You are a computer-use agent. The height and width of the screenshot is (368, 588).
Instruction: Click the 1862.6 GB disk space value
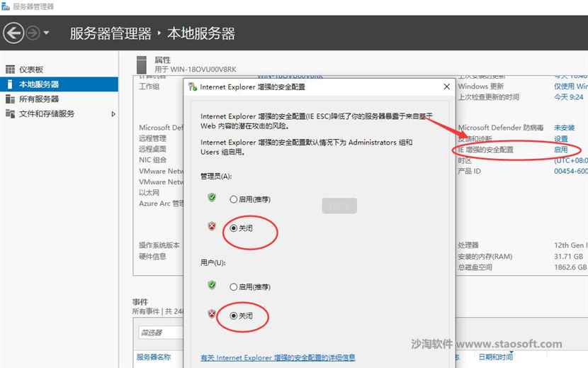pos(570,267)
